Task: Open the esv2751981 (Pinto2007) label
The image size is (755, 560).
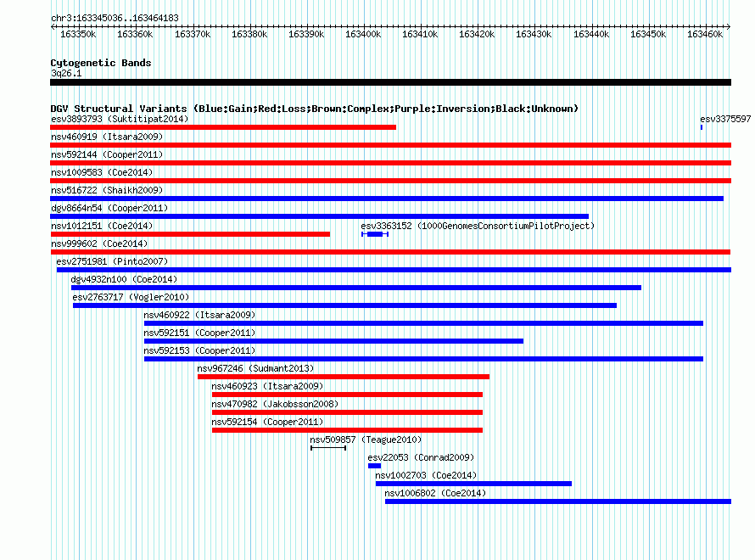Action: [x=112, y=261]
